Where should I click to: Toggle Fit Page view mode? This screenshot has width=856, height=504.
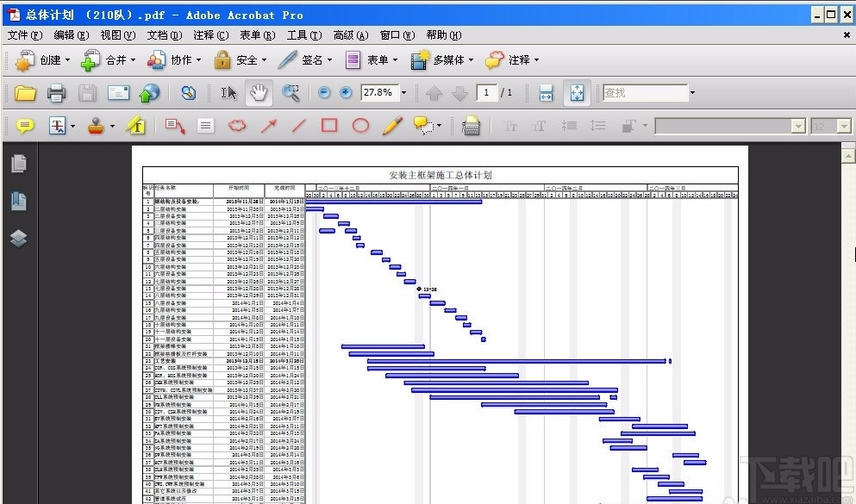coord(576,92)
